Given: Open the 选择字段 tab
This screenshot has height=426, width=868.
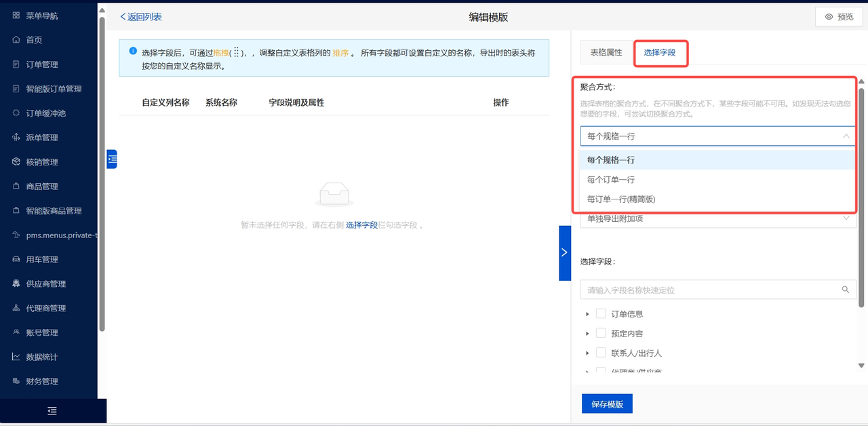Looking at the screenshot, I should tap(660, 53).
